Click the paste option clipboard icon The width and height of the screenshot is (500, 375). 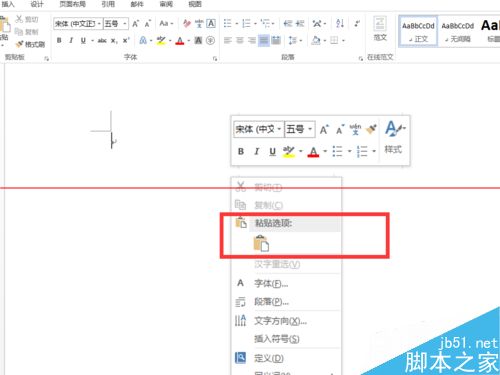pos(261,243)
